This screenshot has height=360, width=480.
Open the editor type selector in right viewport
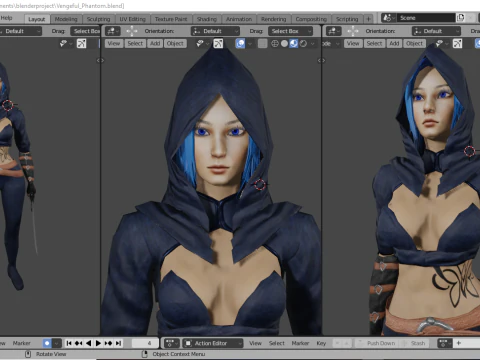[333, 31]
